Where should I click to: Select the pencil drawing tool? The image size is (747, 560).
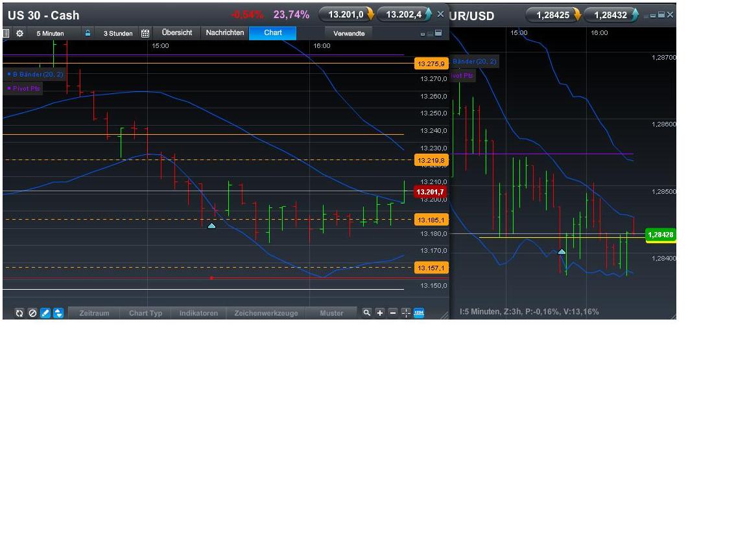(x=45, y=313)
